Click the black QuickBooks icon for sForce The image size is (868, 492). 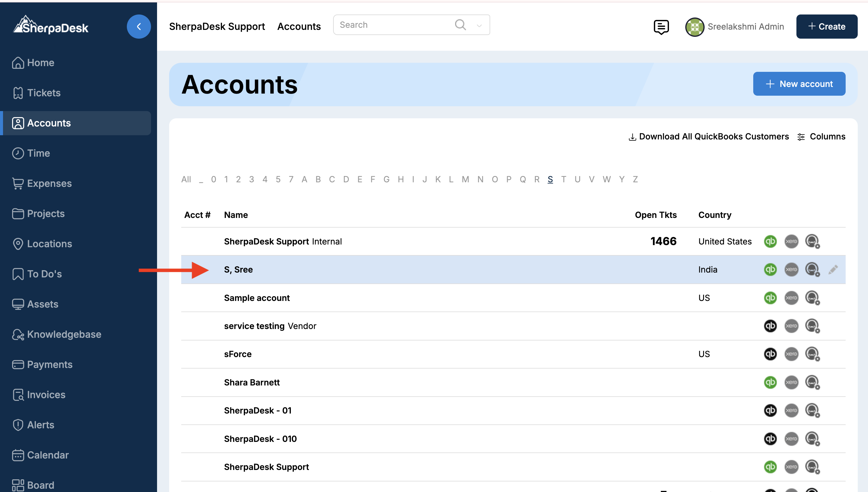click(770, 354)
